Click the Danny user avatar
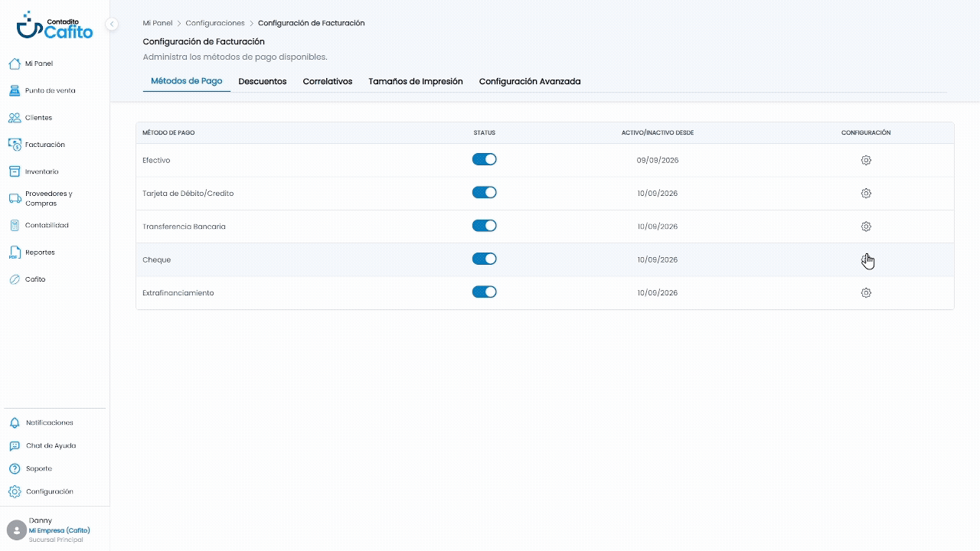Viewport: 980px width, 551px height. pos(16,530)
